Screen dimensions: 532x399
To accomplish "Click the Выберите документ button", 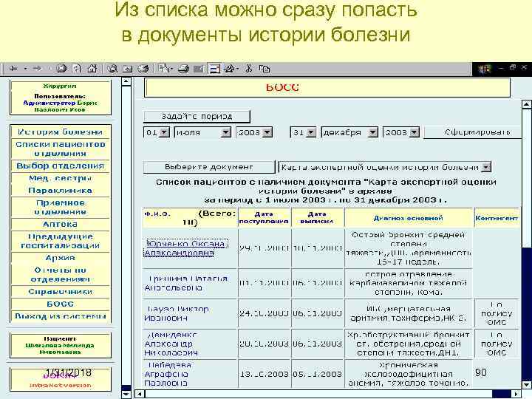I will point(208,167).
